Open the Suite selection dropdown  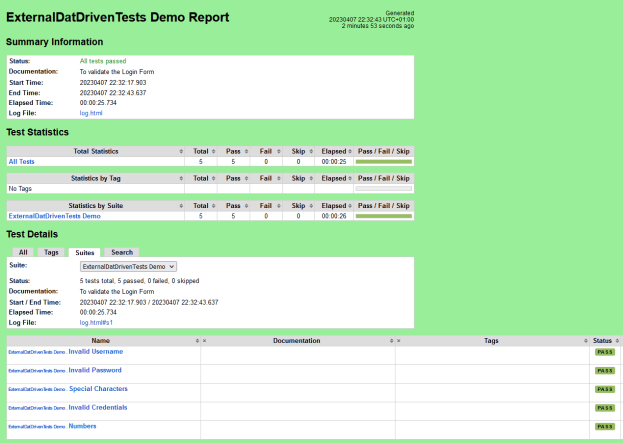pyautogui.click(x=128, y=267)
